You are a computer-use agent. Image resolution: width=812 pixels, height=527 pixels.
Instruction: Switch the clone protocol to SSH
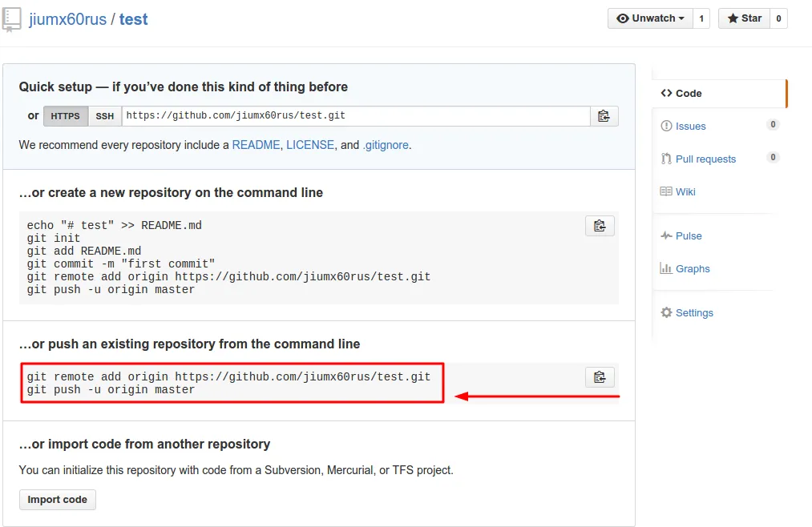pyautogui.click(x=104, y=115)
